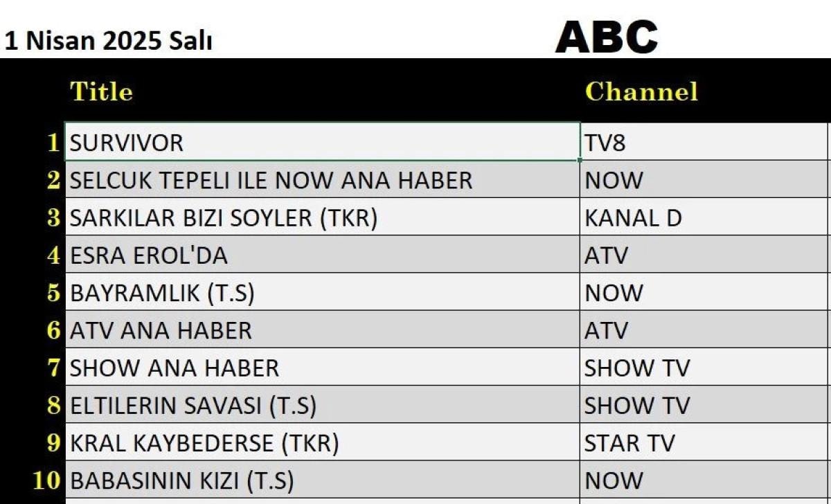Viewport: 831px width, 504px height.
Task: Select the SURVIVOR title cell
Action: point(322,143)
